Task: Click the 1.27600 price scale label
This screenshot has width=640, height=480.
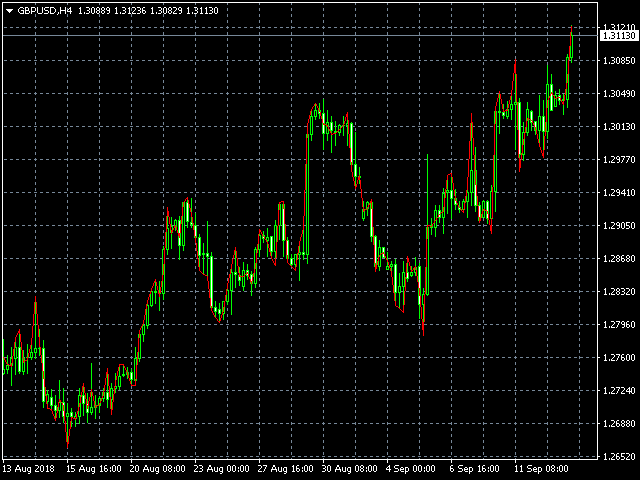Action: [x=619, y=358]
